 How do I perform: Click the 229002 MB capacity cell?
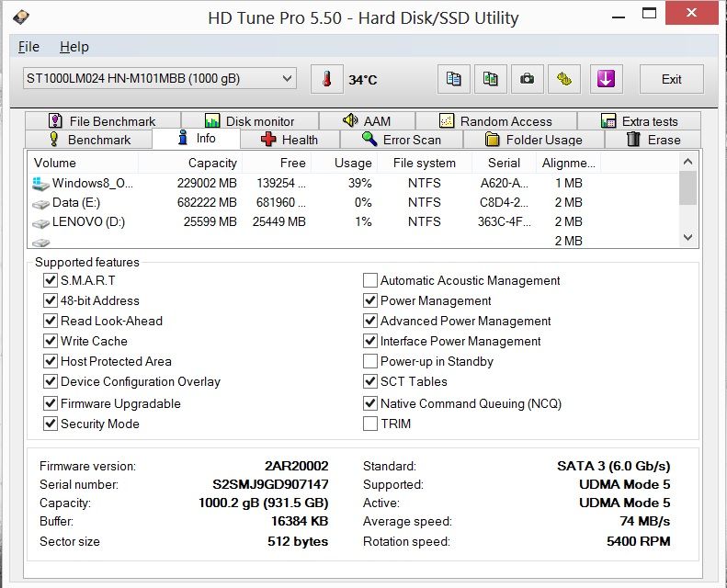(207, 183)
